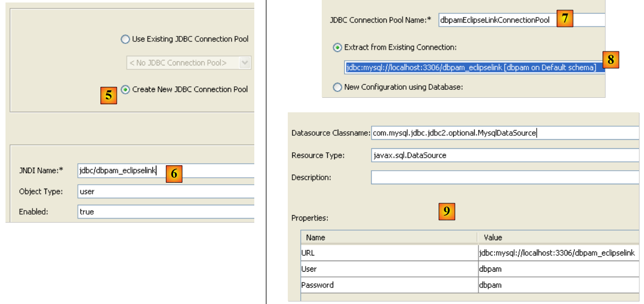Select the URL name cell in Properties
The height and width of the screenshot is (304, 644).
[389, 253]
